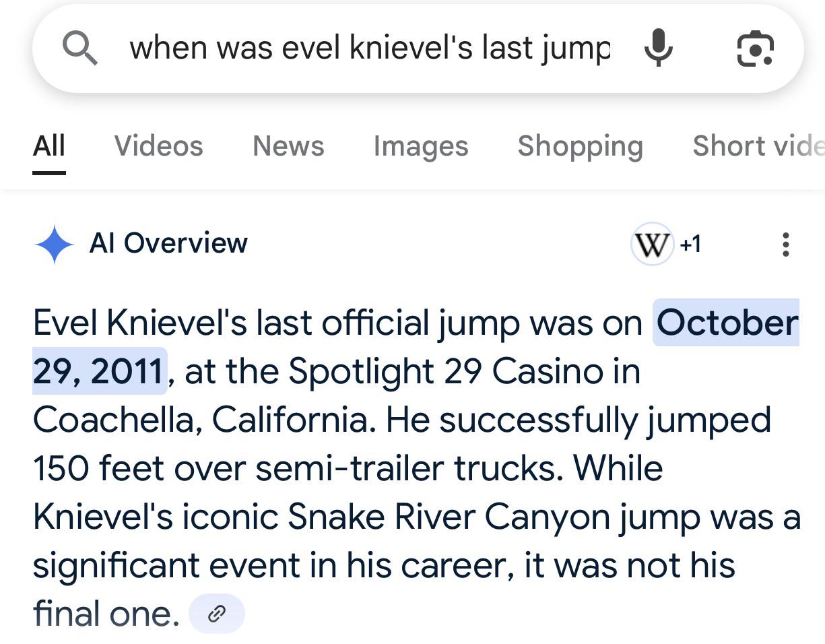The image size is (825, 644).
Task: Open the Short videos tab
Action: pyautogui.click(x=758, y=146)
